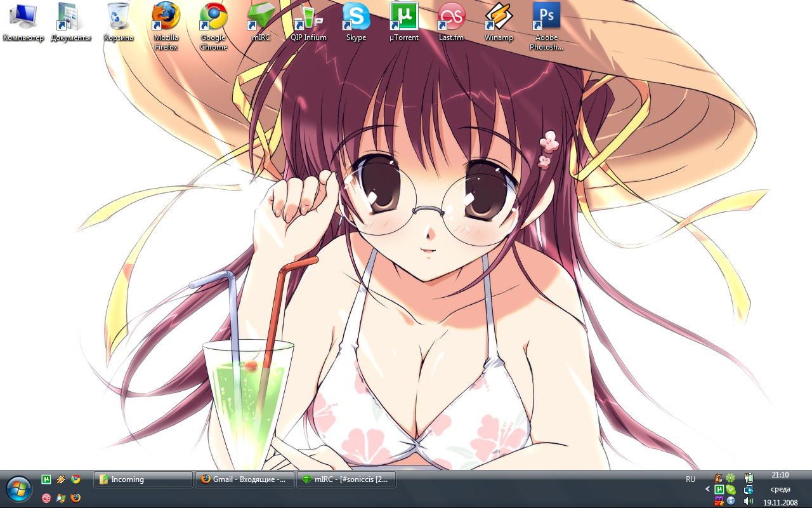
Task: Open the network connection tray icon
Action: [x=749, y=490]
